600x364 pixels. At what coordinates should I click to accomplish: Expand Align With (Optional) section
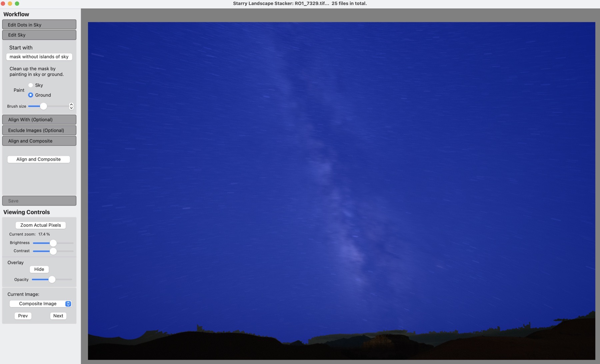[39, 120]
